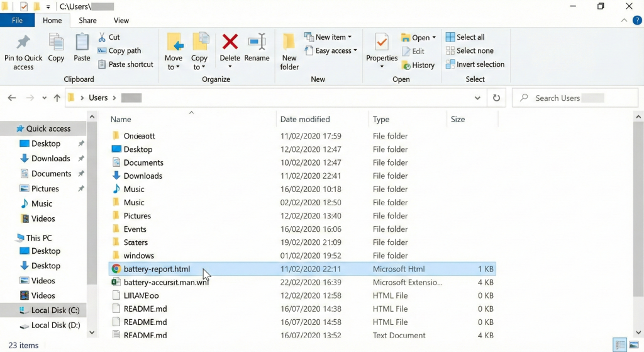Click the Paste clipboard icon
The height and width of the screenshot is (352, 644).
click(82, 42)
